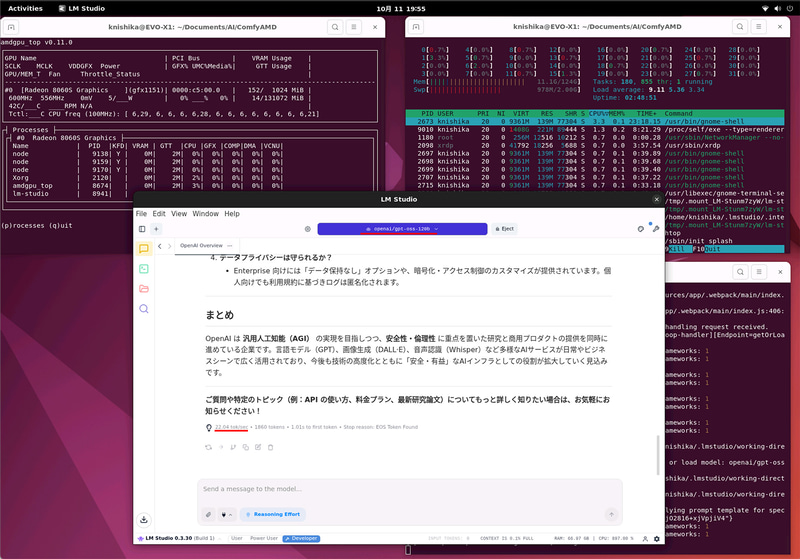Click the lm-studio process row in amdgpu_top
The image size is (800, 559).
pos(146,194)
